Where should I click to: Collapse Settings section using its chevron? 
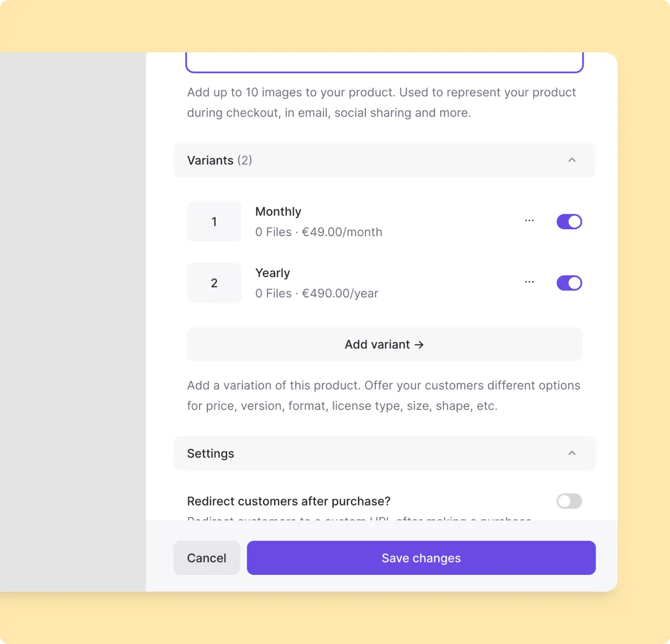572,453
